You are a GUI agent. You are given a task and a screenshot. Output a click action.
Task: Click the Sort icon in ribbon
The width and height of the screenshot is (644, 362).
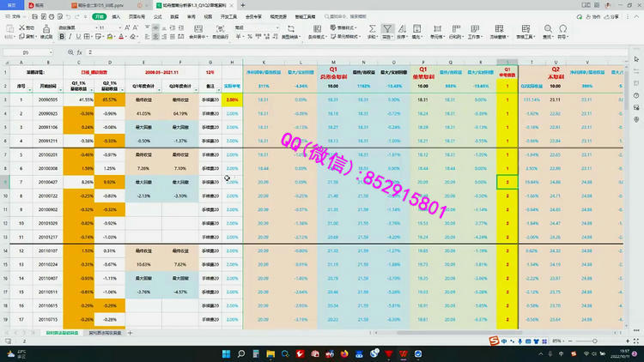404,28
